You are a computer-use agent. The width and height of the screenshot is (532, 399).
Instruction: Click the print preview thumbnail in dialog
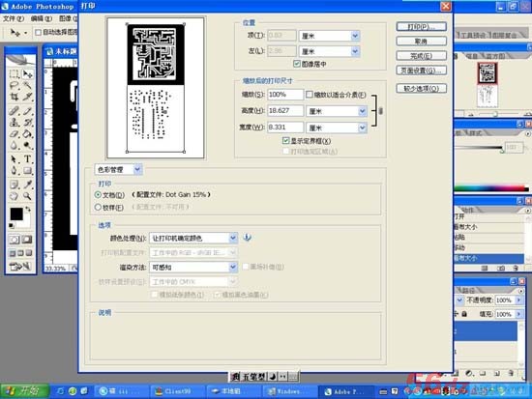[x=156, y=88]
